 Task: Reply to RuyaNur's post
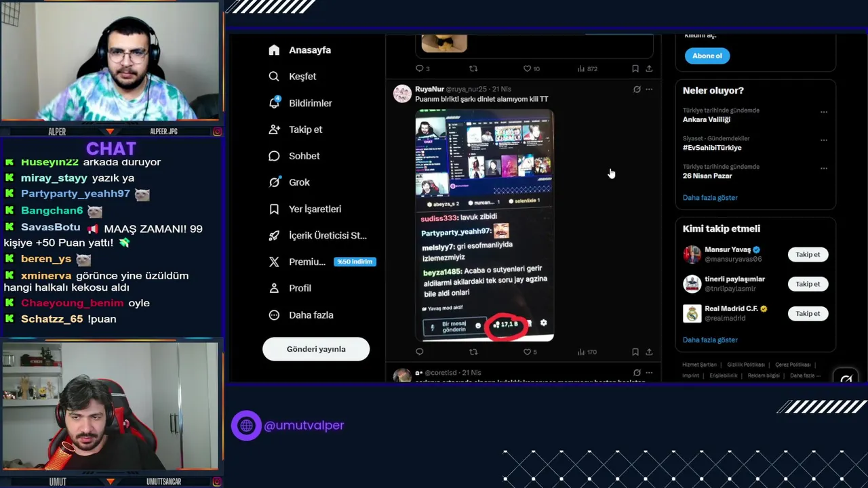point(419,352)
